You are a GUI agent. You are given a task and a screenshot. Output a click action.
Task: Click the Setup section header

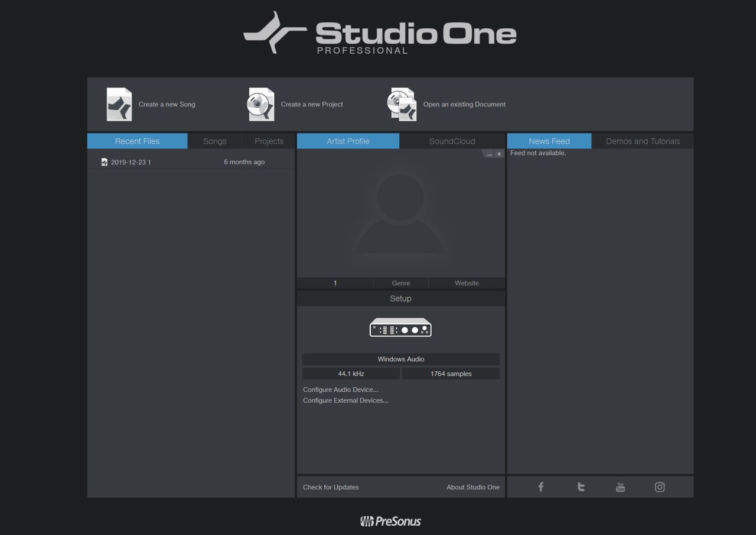401,299
